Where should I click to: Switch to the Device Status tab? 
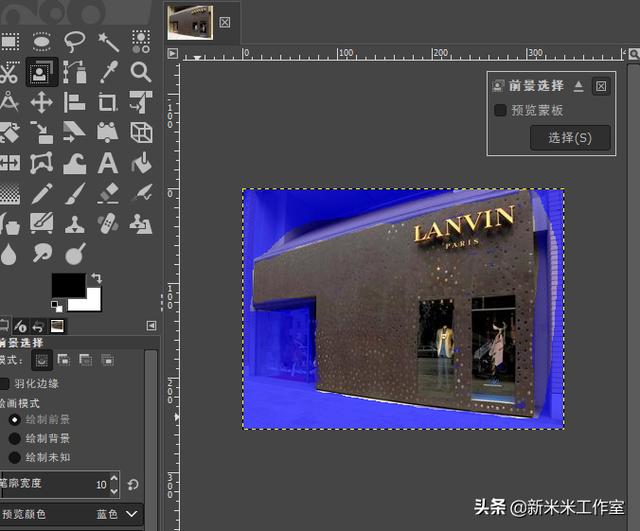[20, 326]
